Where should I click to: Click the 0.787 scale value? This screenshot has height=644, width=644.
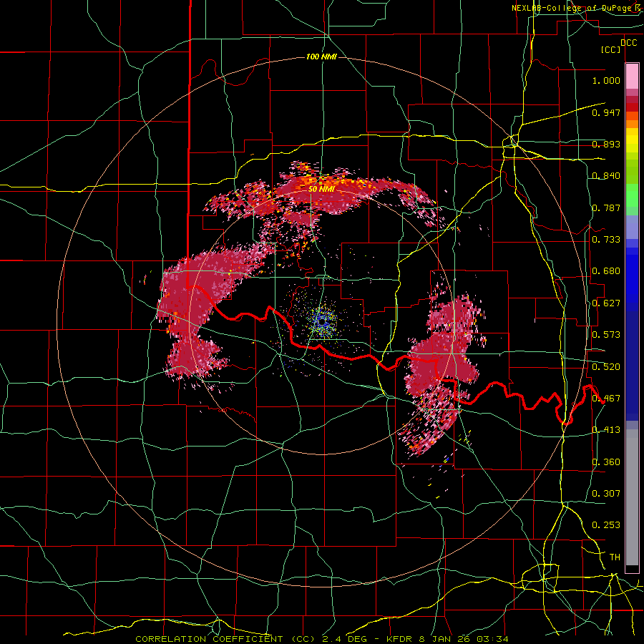pyautogui.click(x=606, y=208)
